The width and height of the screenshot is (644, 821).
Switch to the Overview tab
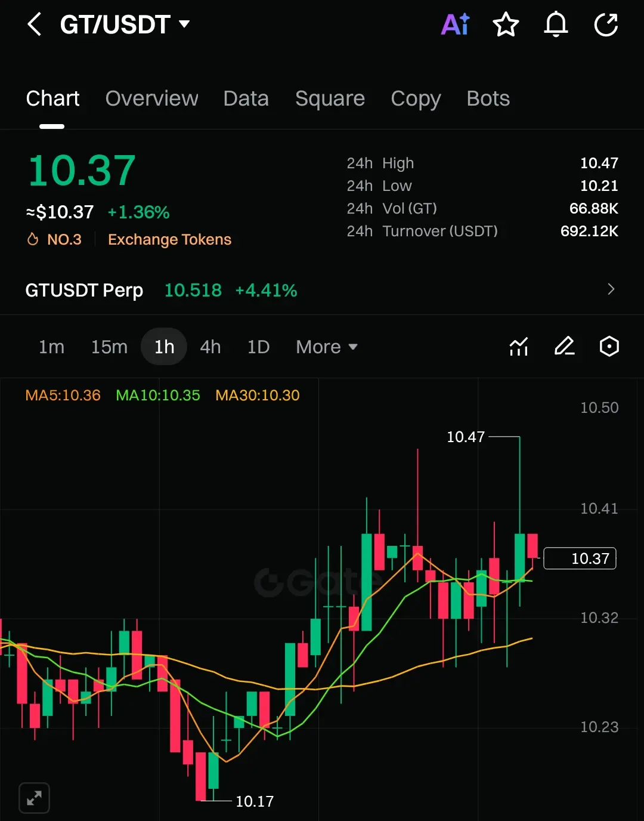coord(151,98)
